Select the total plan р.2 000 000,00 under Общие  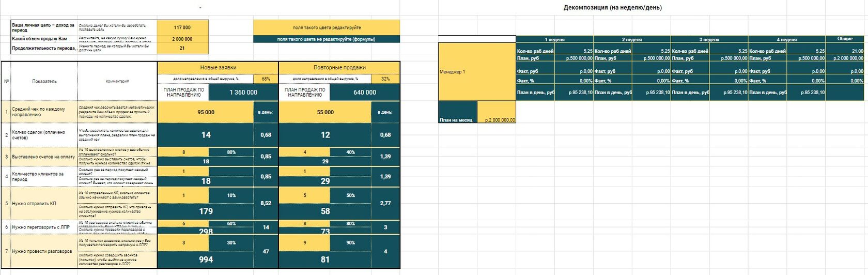coord(845,58)
